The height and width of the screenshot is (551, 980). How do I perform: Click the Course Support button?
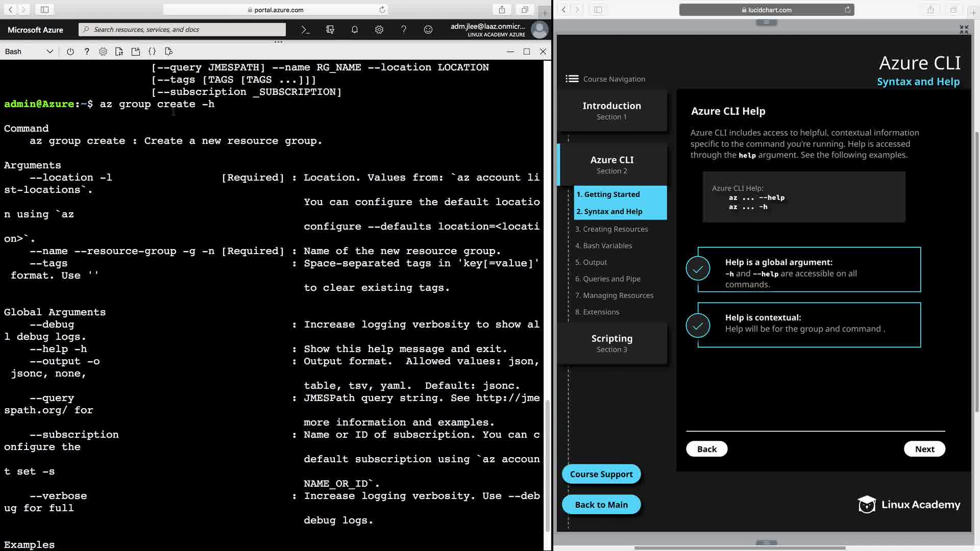pos(601,474)
